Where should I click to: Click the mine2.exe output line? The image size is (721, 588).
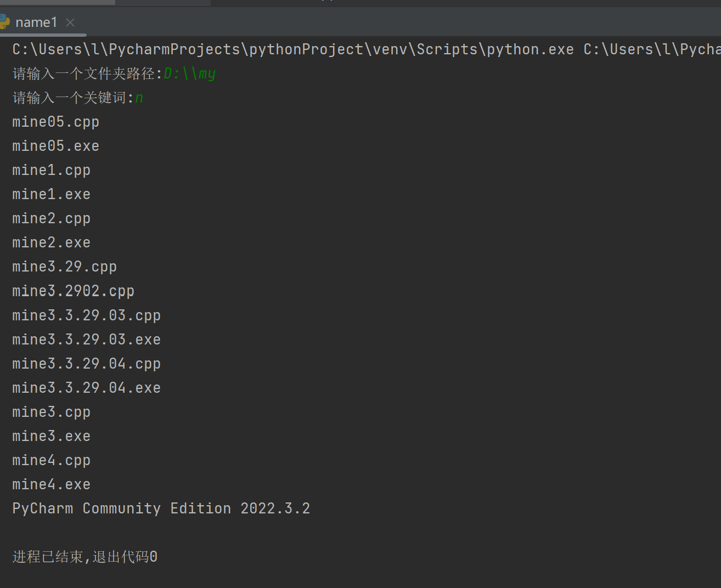click(x=52, y=242)
